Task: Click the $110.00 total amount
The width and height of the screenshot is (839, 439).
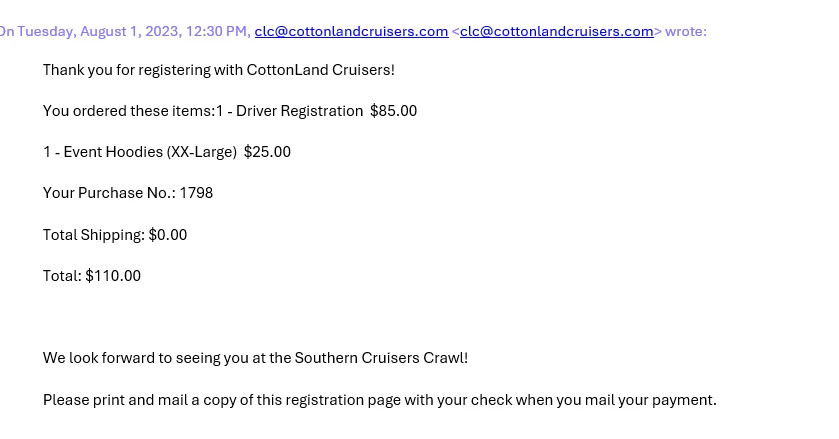Action: (x=113, y=276)
